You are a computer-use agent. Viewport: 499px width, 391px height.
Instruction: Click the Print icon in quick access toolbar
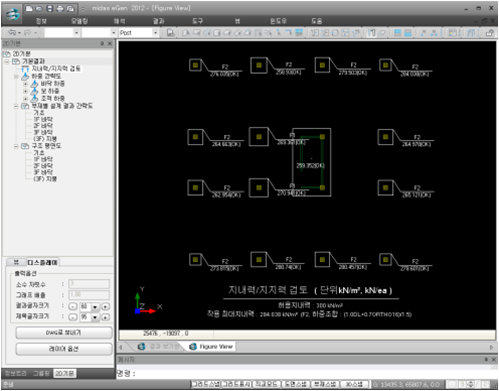click(x=60, y=9)
